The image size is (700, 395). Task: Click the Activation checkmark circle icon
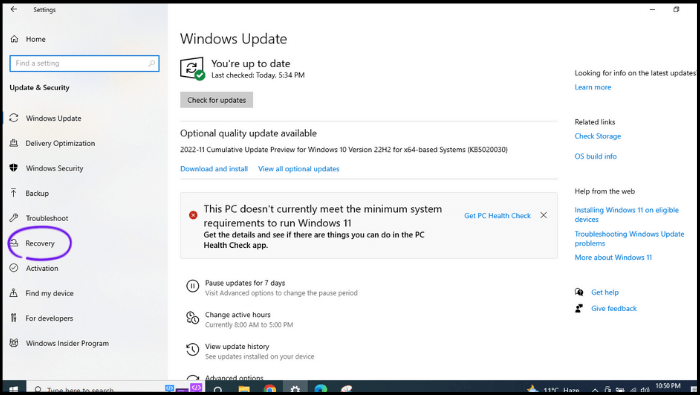14,268
